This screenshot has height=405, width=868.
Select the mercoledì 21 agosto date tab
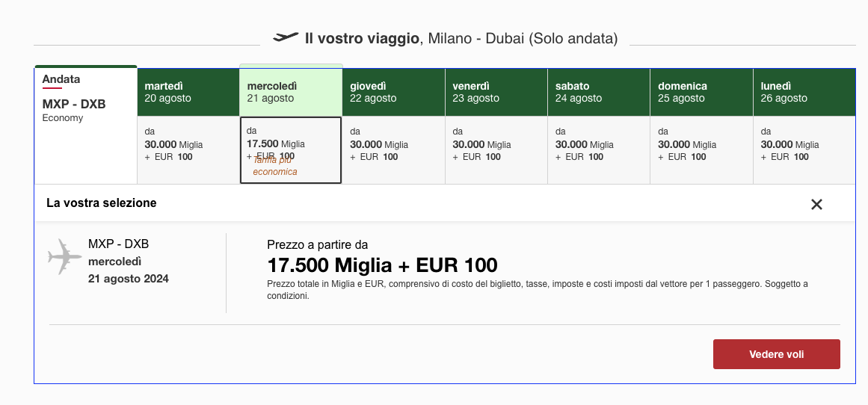pyautogui.click(x=291, y=93)
